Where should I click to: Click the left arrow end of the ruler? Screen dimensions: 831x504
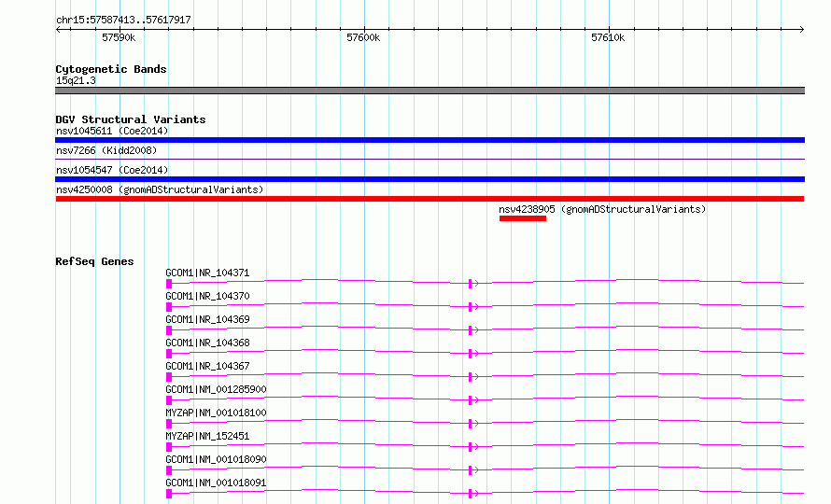coord(58,29)
